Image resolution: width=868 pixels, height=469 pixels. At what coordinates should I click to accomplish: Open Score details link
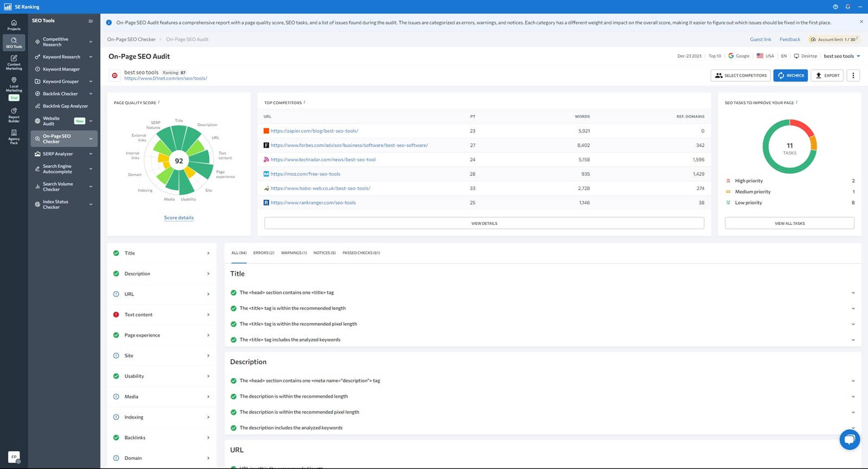point(178,218)
